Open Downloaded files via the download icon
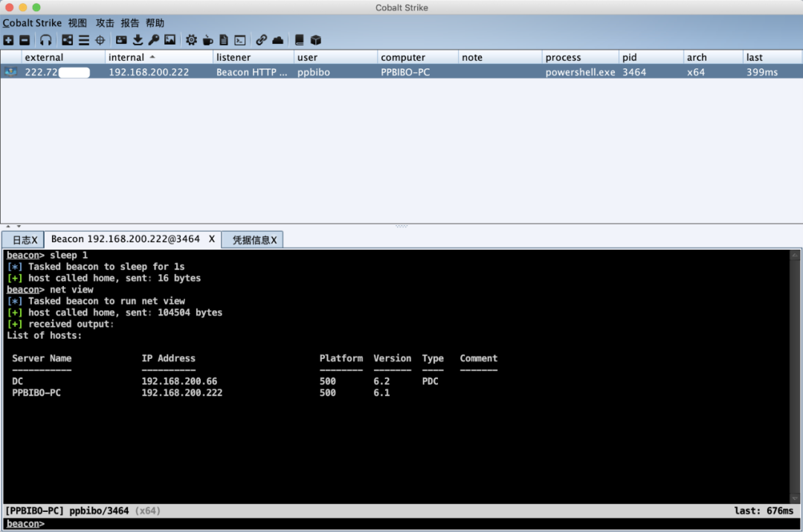The height and width of the screenshot is (532, 803). click(x=138, y=40)
